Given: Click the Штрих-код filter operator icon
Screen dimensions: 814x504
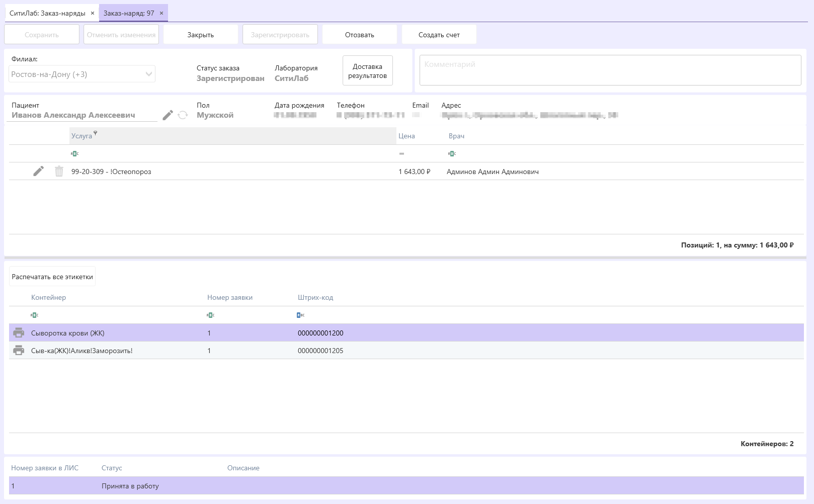Looking at the screenshot, I should (x=301, y=315).
